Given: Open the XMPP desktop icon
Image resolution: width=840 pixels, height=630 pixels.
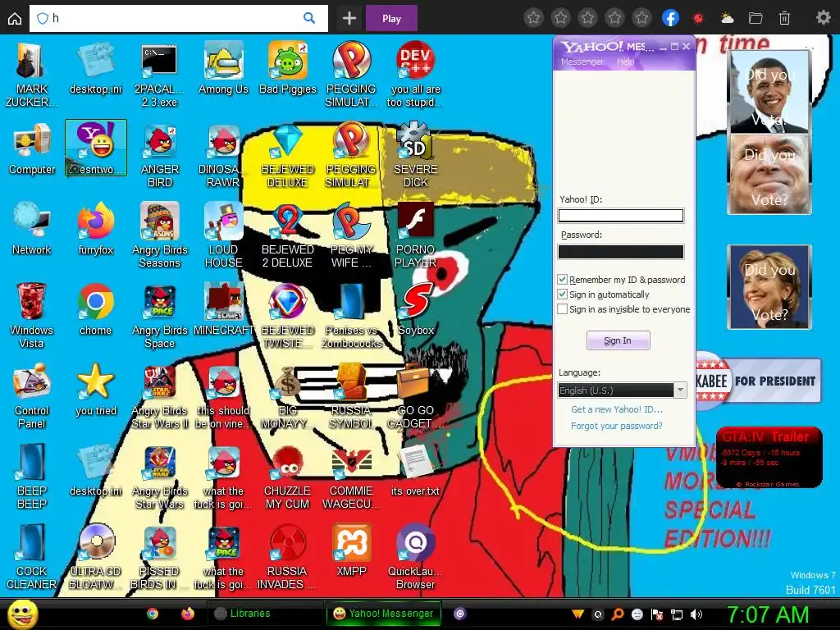Looking at the screenshot, I should pos(351,550).
